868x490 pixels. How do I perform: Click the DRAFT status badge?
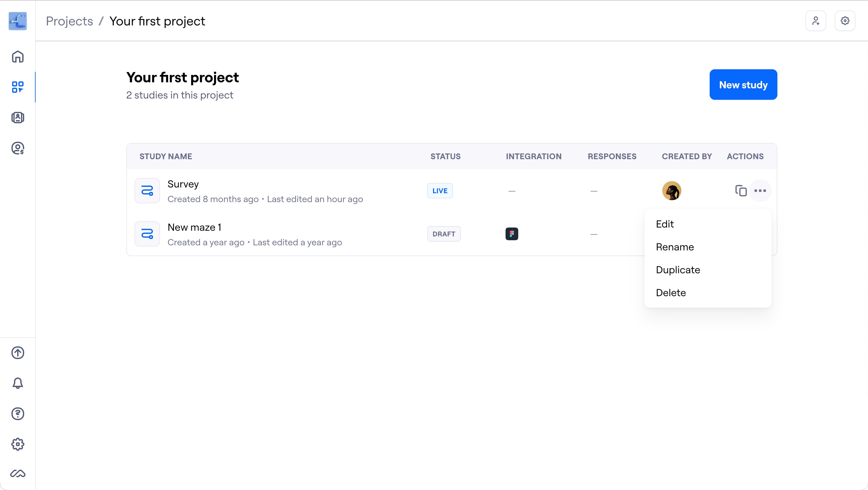(444, 234)
